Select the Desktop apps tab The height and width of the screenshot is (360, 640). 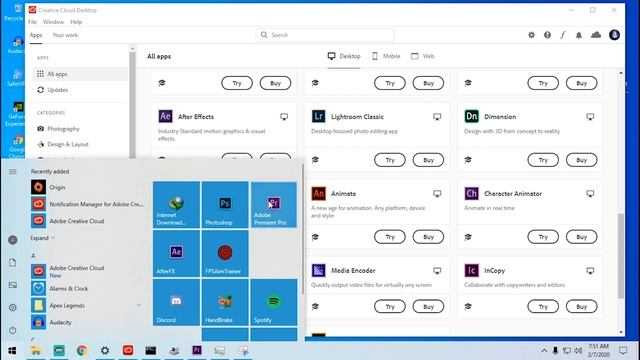(344, 56)
